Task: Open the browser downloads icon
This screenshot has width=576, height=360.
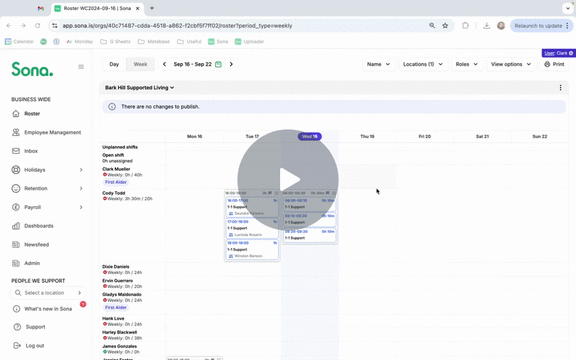Action: pyautogui.click(x=486, y=26)
